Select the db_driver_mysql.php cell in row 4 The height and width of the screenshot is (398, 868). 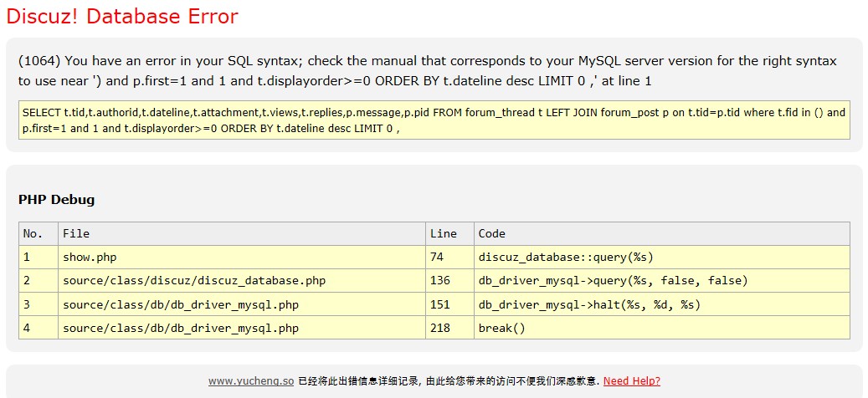click(242, 328)
